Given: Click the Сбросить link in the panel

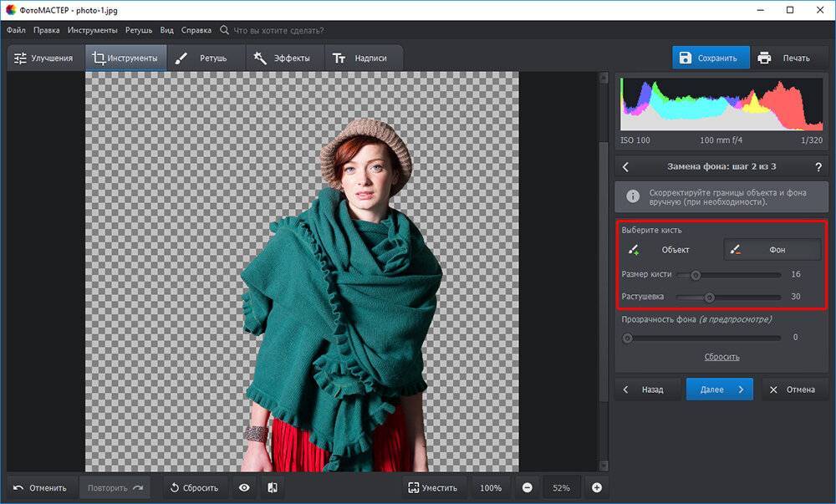Looking at the screenshot, I should pyautogui.click(x=721, y=357).
